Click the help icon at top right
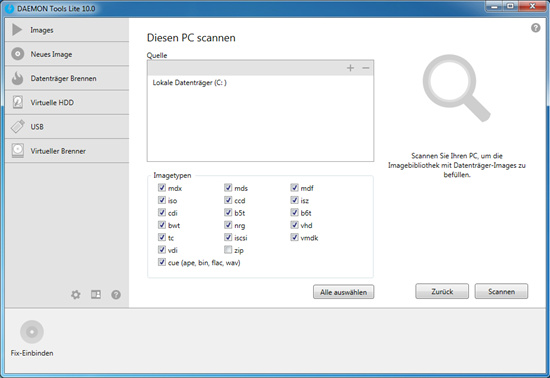The width and height of the screenshot is (550, 378). click(x=536, y=28)
